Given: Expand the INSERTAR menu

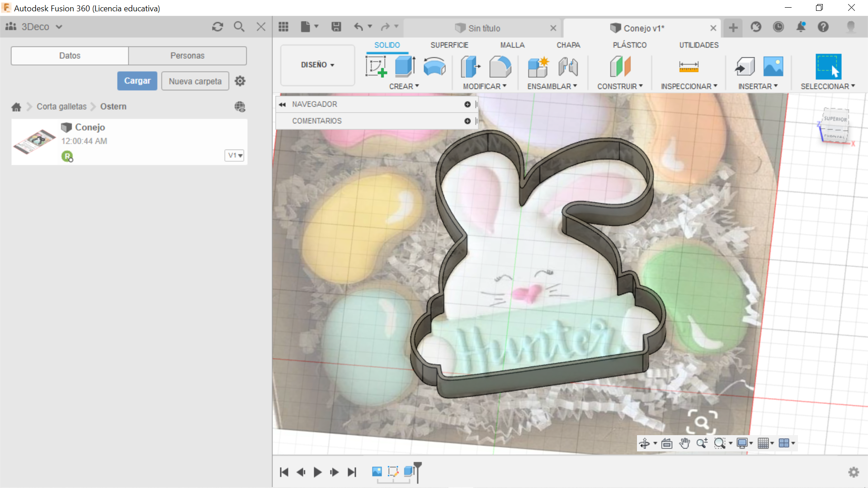Looking at the screenshot, I should [x=758, y=86].
